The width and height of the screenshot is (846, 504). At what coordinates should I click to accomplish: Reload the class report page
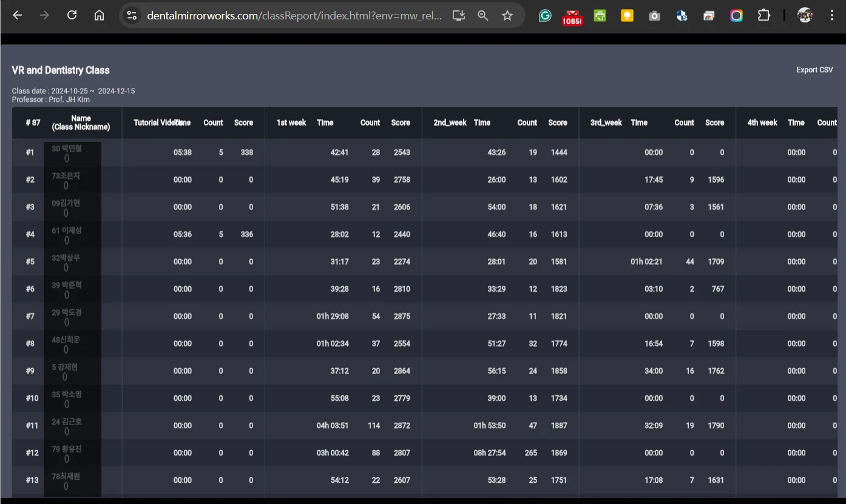point(72,15)
